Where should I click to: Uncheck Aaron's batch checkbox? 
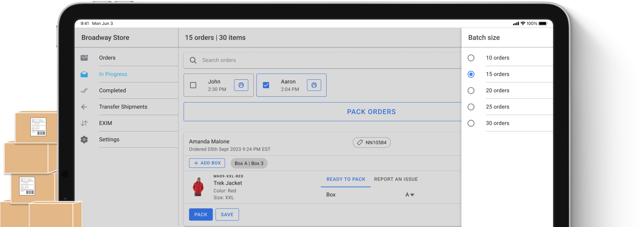pyautogui.click(x=266, y=85)
